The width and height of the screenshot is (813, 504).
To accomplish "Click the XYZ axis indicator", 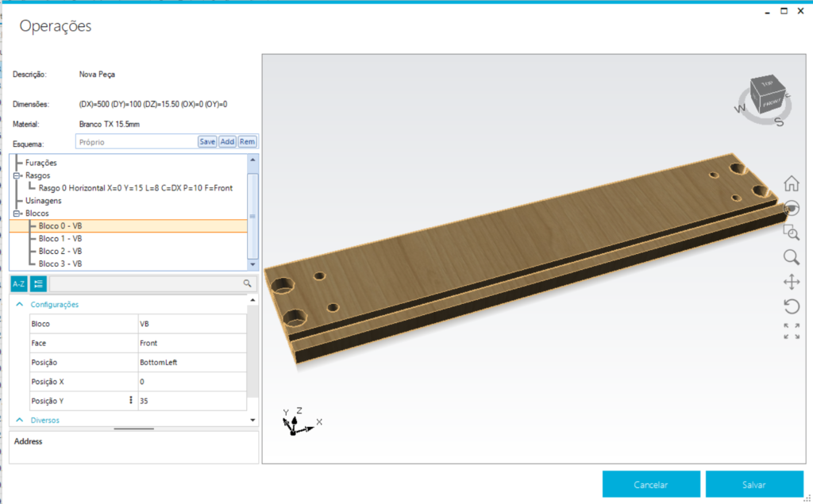I will [302, 421].
